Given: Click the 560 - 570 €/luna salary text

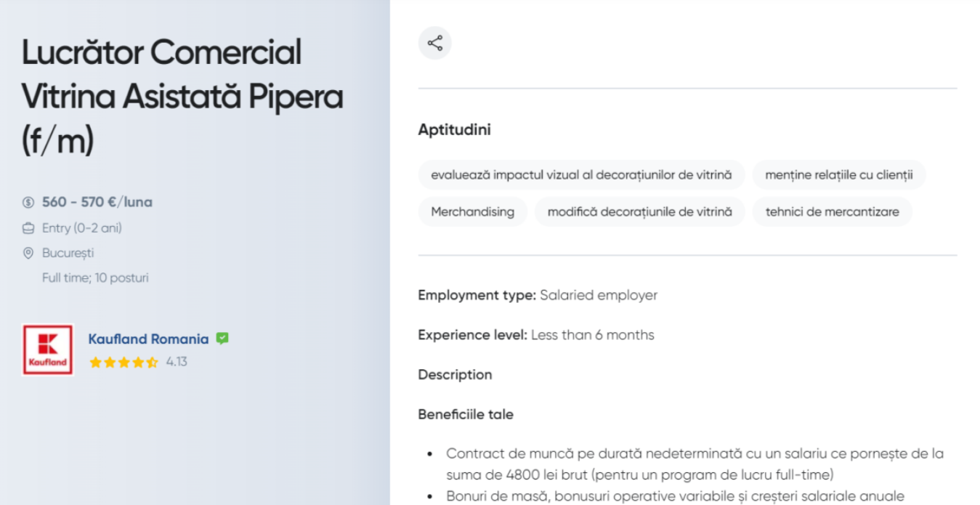Looking at the screenshot, I should 97,203.
